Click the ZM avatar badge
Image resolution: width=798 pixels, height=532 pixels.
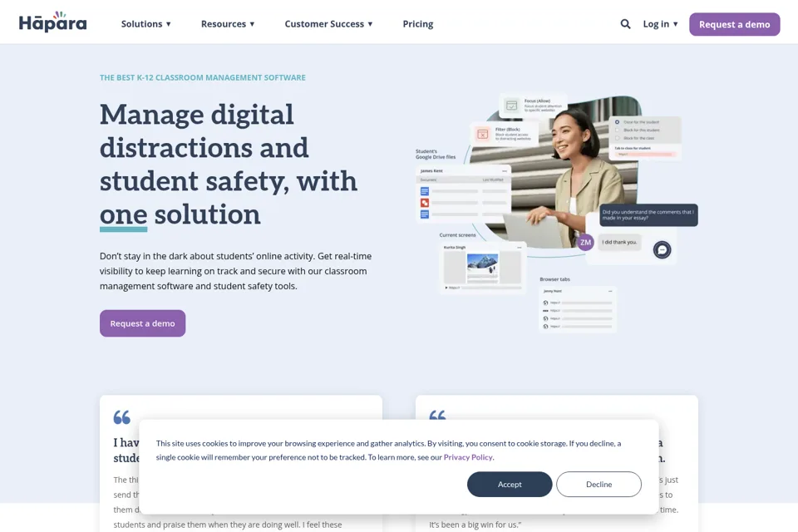click(x=586, y=243)
